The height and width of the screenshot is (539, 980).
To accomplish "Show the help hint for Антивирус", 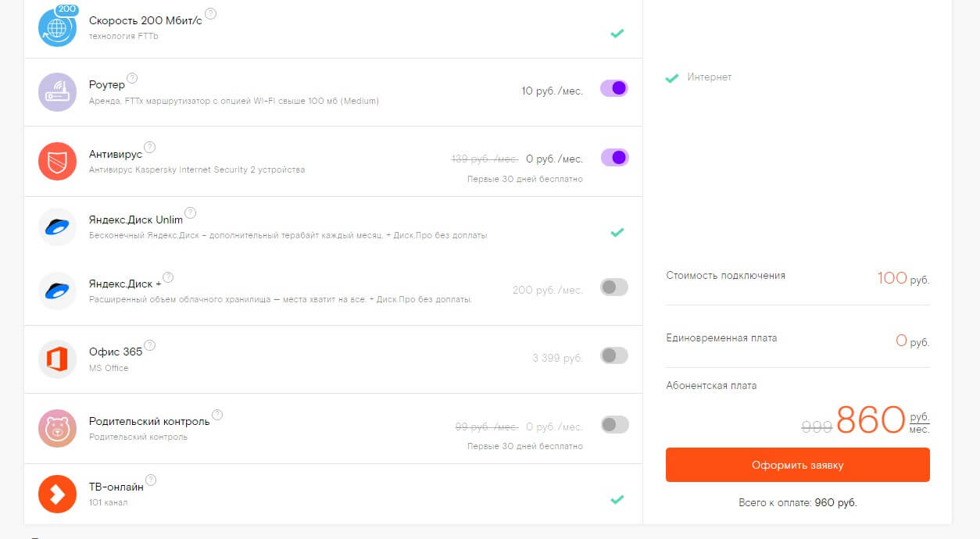I will [150, 147].
